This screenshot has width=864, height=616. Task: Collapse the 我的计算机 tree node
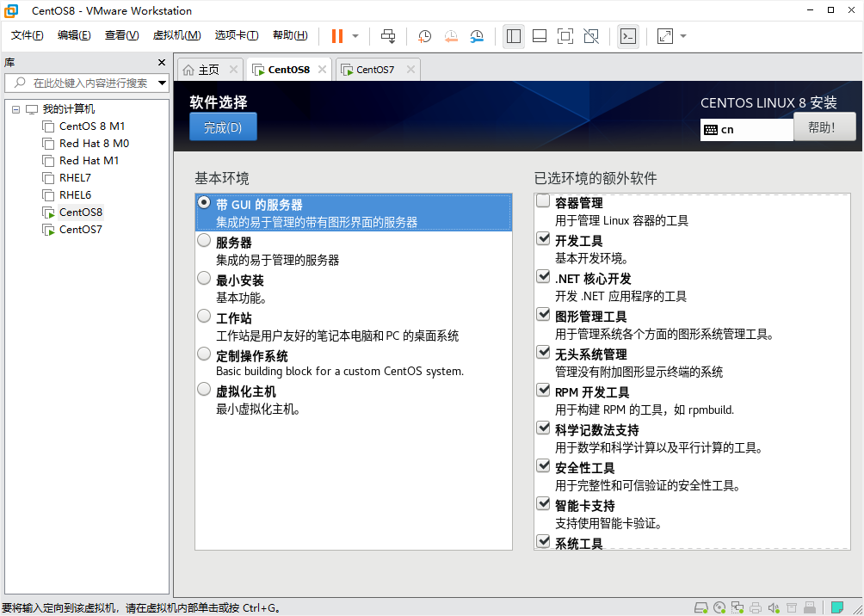(16, 109)
